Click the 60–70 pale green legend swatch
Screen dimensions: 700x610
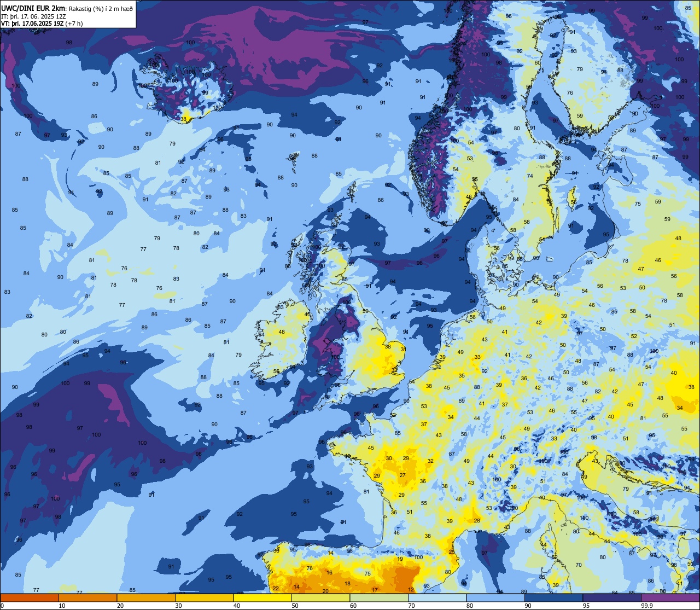(379, 597)
